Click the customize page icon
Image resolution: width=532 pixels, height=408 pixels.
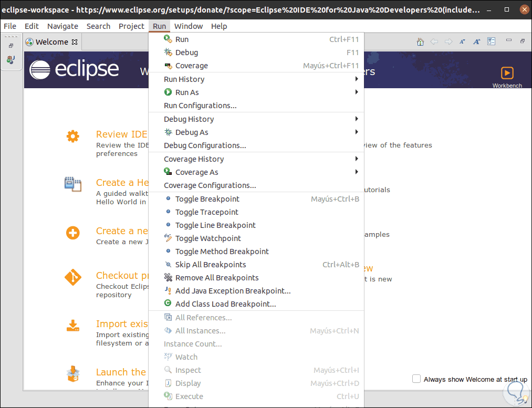point(491,41)
